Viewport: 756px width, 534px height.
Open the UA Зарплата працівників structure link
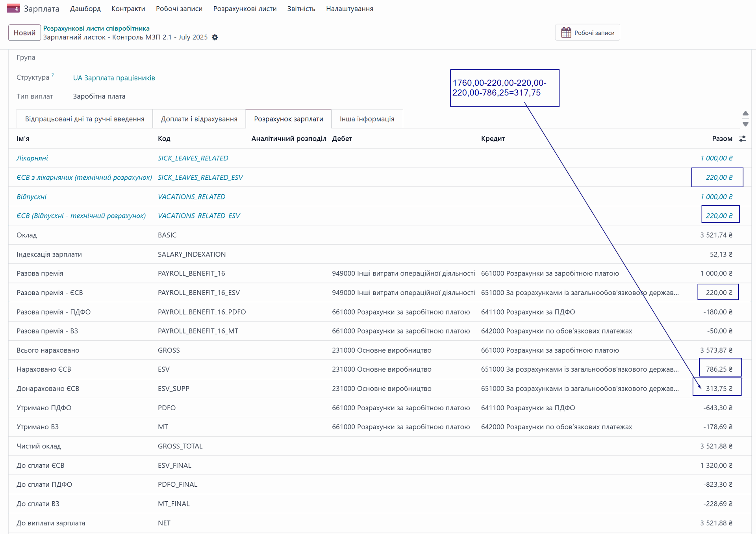[x=114, y=78]
